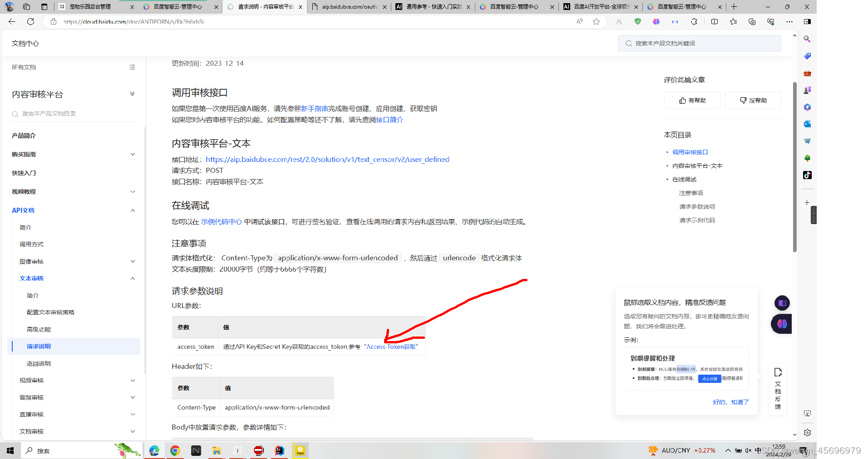This screenshot has height=459, width=868.
Task: Focus the 搜索本产品文档关键词 search box
Action: (x=699, y=43)
